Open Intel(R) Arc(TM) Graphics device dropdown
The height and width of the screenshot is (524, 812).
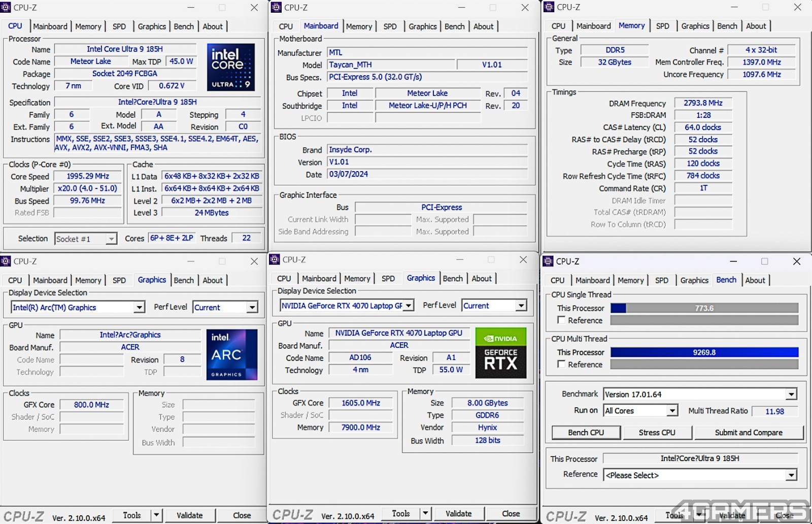[139, 307]
